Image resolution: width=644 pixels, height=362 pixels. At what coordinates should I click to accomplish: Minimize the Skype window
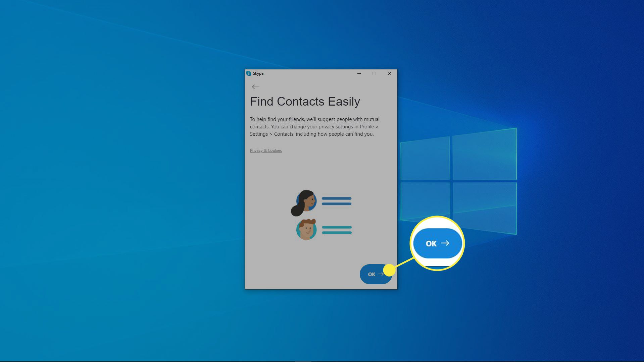coord(359,73)
